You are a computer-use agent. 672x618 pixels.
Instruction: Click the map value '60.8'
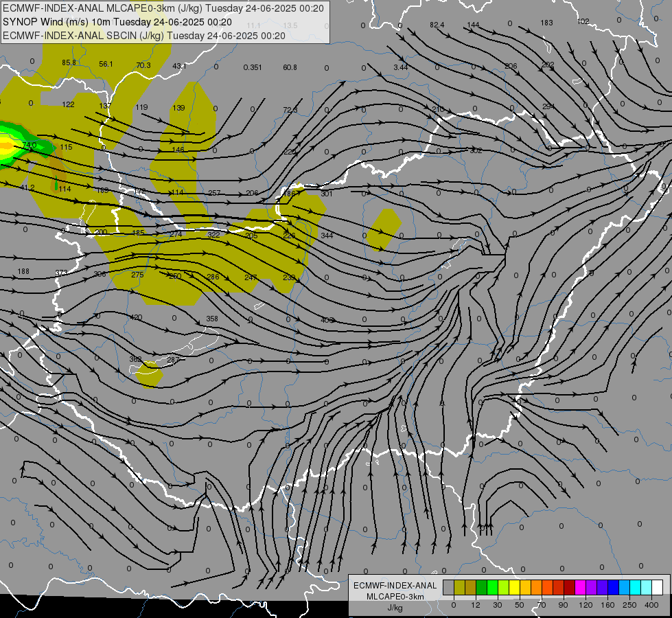[x=290, y=67]
